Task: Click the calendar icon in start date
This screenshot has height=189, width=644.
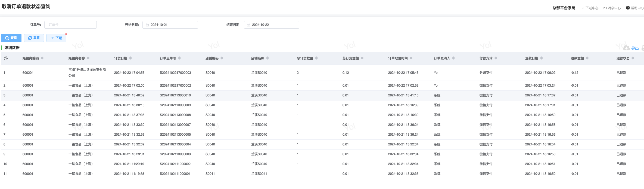Action: 147,25
